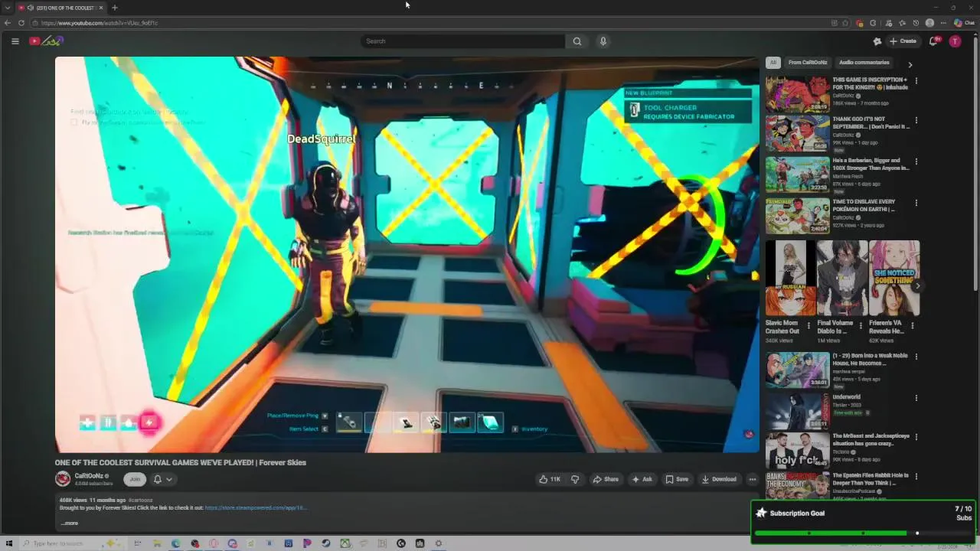Screen dimensions: 980x551
Task: Open Born into a Weak Noble House video
Action: 797,370
